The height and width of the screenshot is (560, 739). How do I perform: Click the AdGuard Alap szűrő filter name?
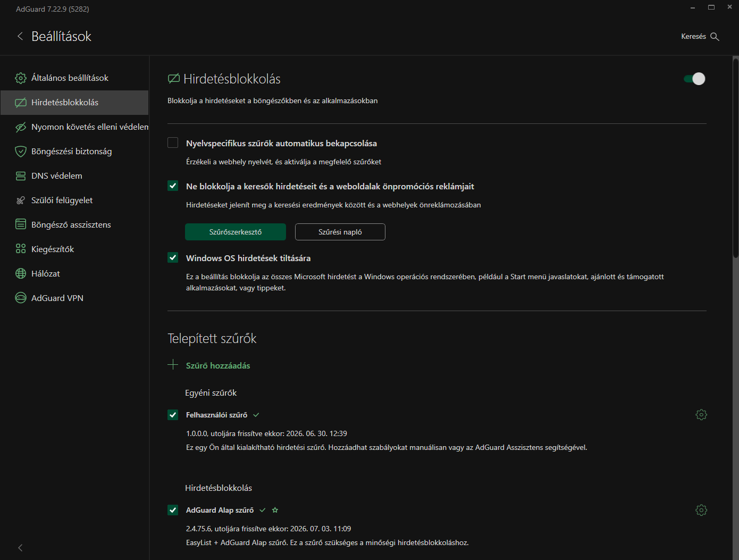click(220, 510)
